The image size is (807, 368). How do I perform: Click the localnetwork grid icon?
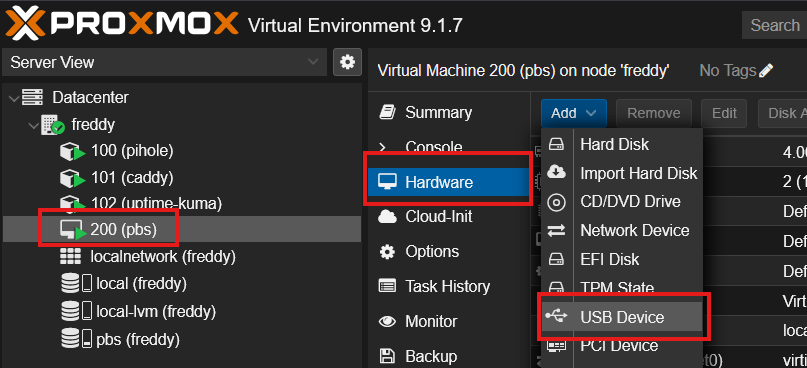click(x=71, y=256)
